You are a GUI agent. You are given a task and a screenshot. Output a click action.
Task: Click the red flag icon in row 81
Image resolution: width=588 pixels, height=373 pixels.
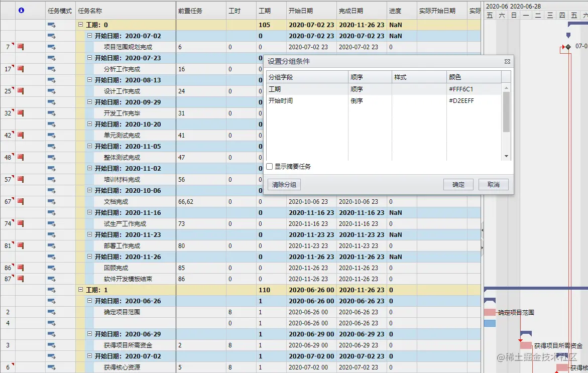tap(21, 246)
